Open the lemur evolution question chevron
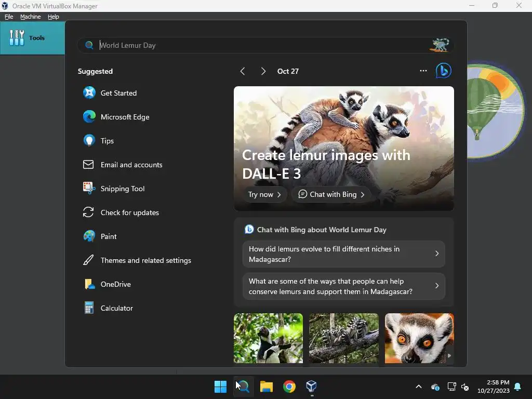 click(437, 254)
